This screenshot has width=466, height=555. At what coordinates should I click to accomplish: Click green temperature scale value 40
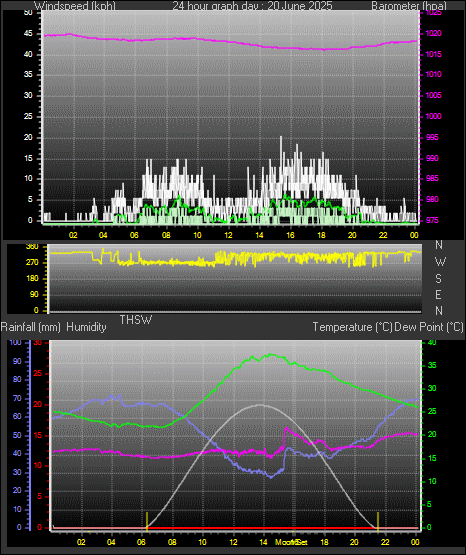[432, 342]
